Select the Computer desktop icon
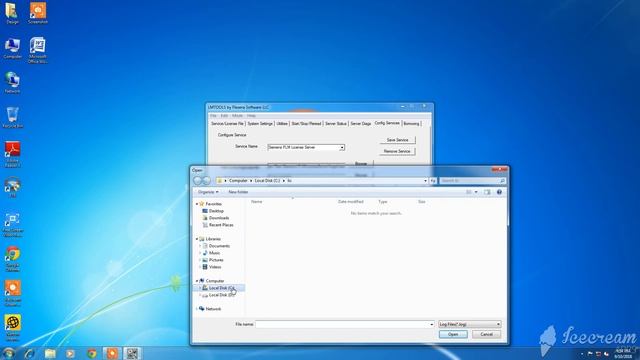This screenshot has width=640, height=360. click(x=12, y=48)
